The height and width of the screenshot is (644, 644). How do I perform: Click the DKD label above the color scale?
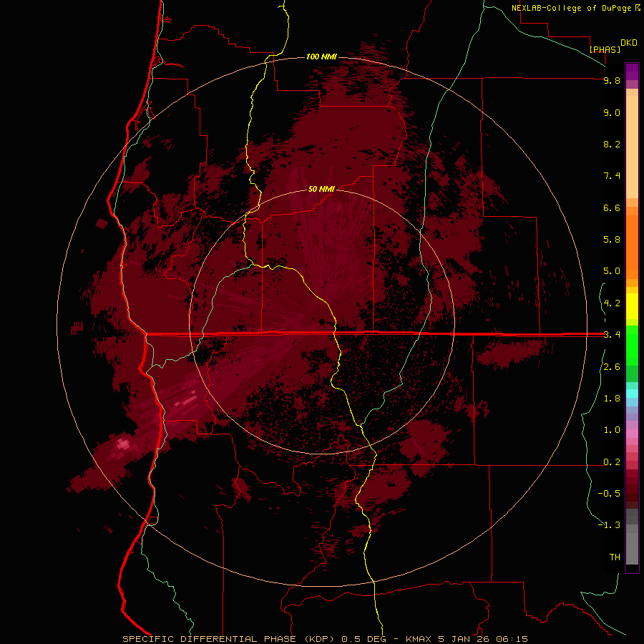click(x=629, y=43)
